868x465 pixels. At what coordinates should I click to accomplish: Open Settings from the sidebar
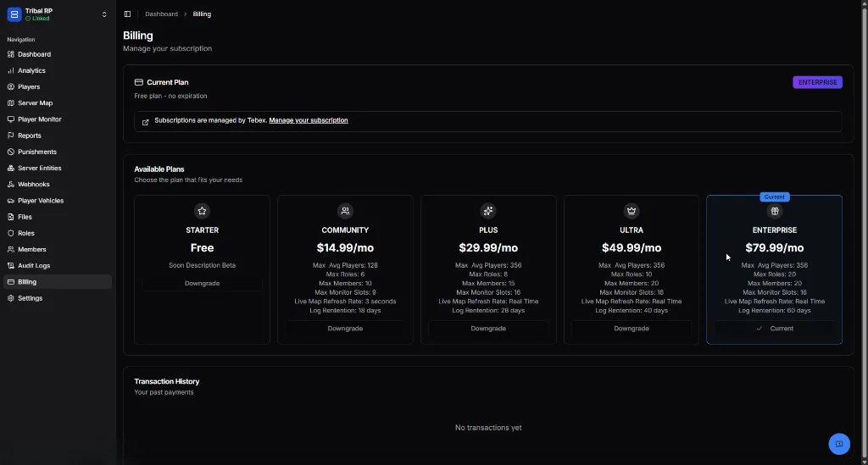point(58,298)
